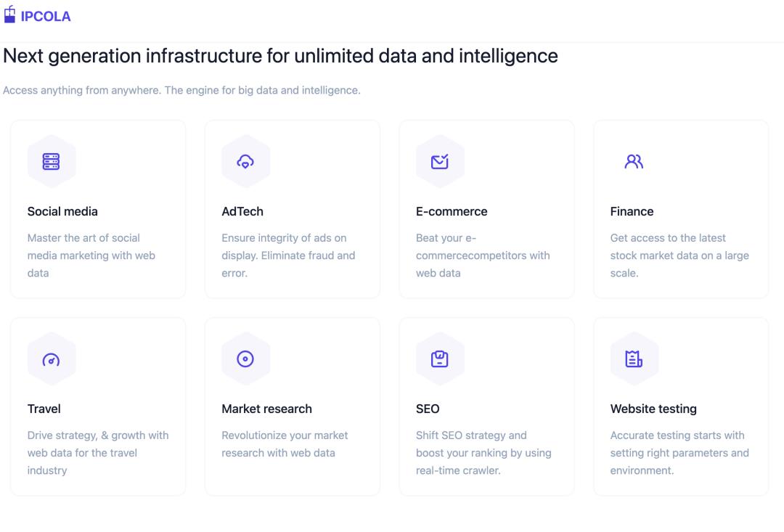Screen dimensions: 784x532
Task: Click the AdTech cloud icon
Action: point(245,162)
